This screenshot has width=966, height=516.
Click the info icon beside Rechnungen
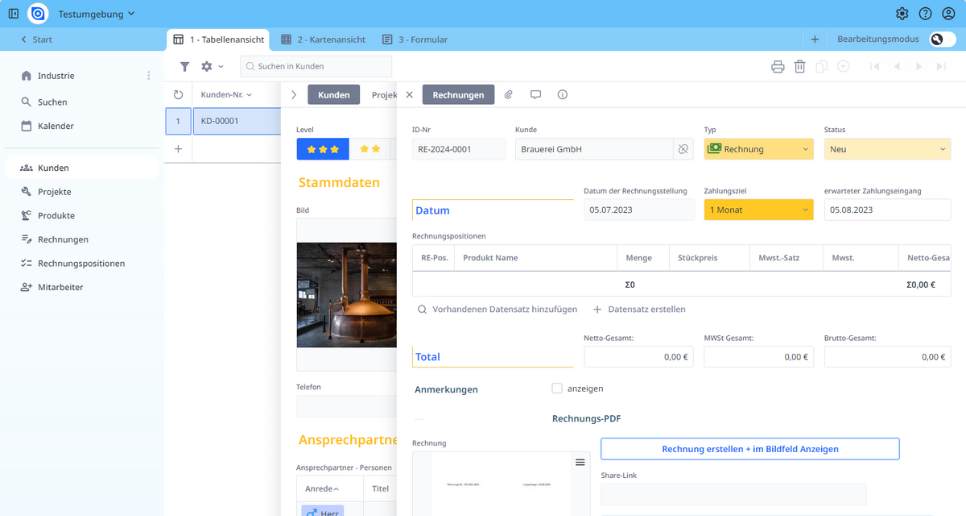[562, 95]
